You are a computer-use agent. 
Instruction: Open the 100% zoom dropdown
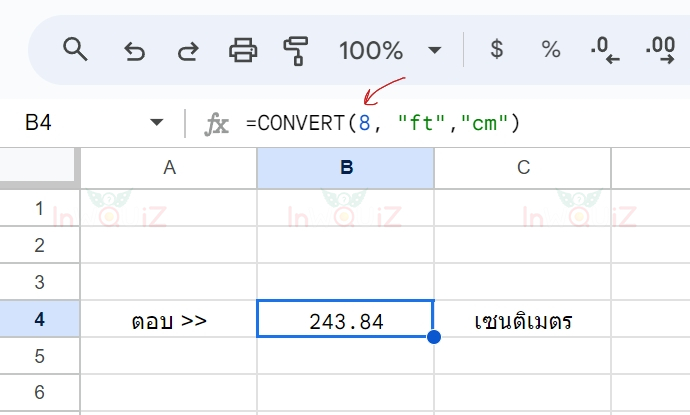389,50
